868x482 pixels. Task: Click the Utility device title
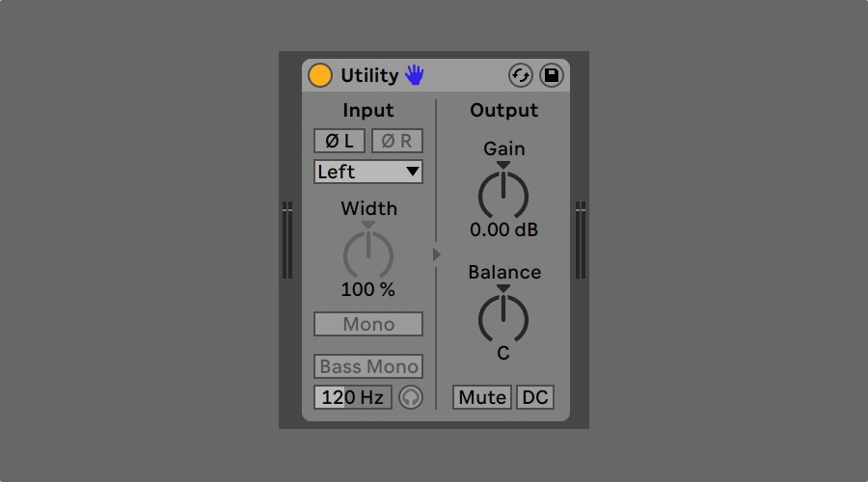point(369,75)
